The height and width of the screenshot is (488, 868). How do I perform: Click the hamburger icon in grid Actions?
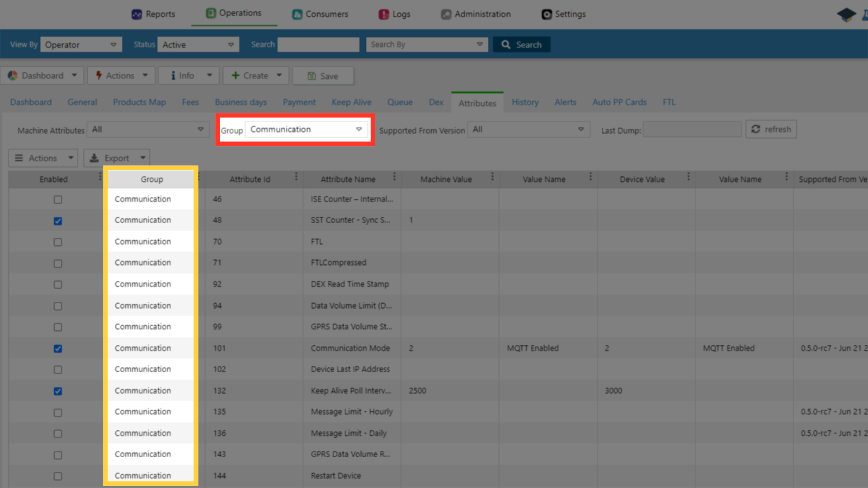(x=19, y=158)
